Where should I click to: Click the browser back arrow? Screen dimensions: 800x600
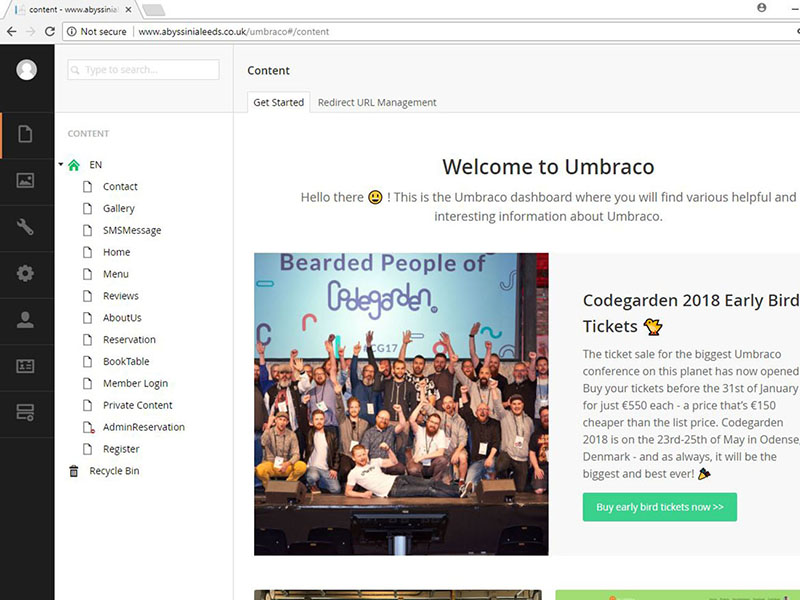[11, 32]
